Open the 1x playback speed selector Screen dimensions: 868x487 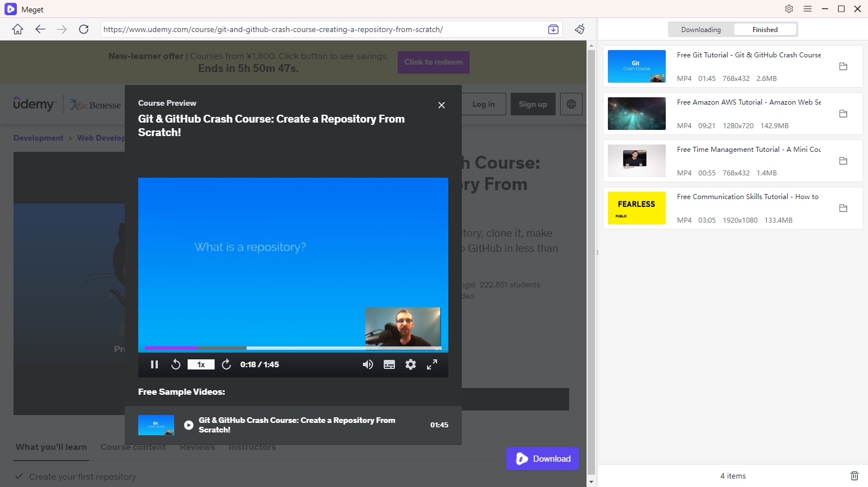(201, 364)
